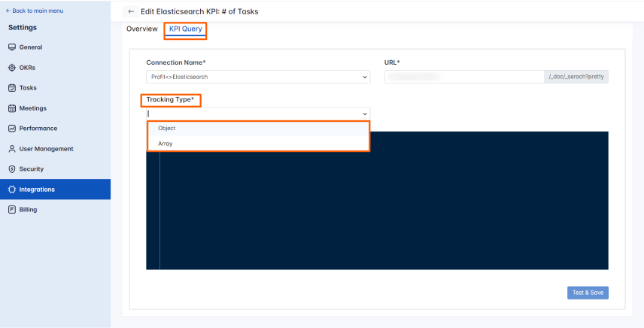Click the Integrations chip icon

coord(12,190)
